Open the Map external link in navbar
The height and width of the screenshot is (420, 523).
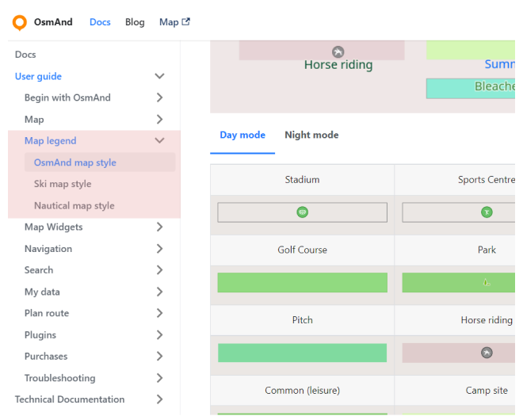(174, 22)
